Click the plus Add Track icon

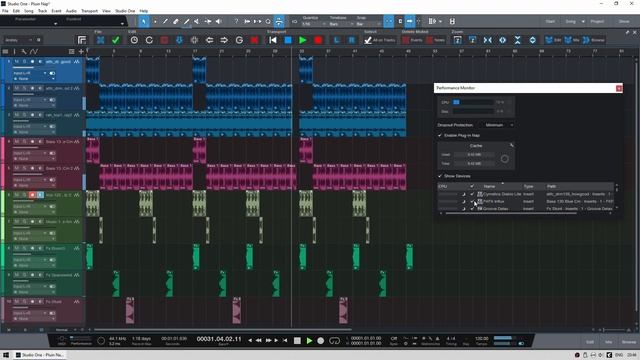[81, 51]
